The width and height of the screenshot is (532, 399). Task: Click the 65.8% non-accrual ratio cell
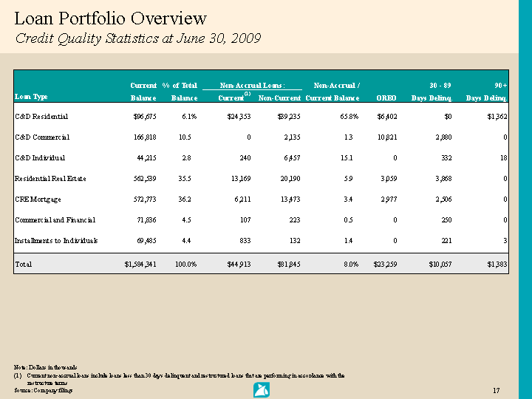tap(349, 117)
